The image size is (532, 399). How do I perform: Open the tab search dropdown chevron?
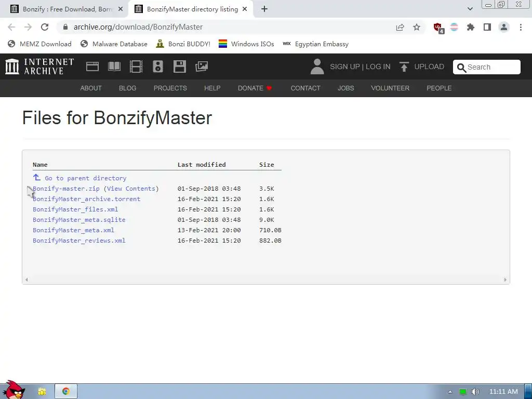470,9
